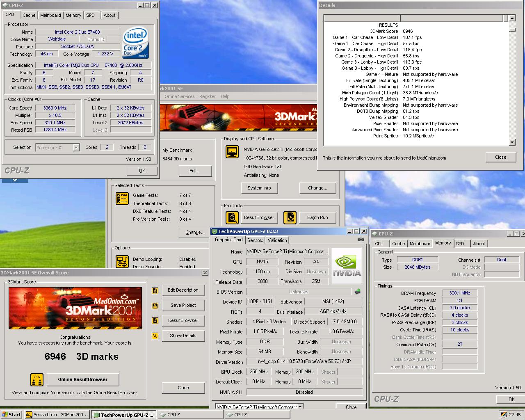The image size is (525, 420).
Task: Click the Pro Tools ResultBrowser magnifier icon
Action: click(x=232, y=217)
